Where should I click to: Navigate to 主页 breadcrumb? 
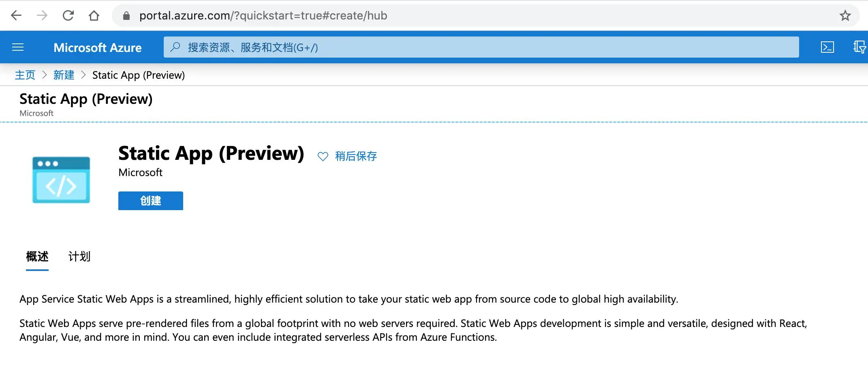25,75
